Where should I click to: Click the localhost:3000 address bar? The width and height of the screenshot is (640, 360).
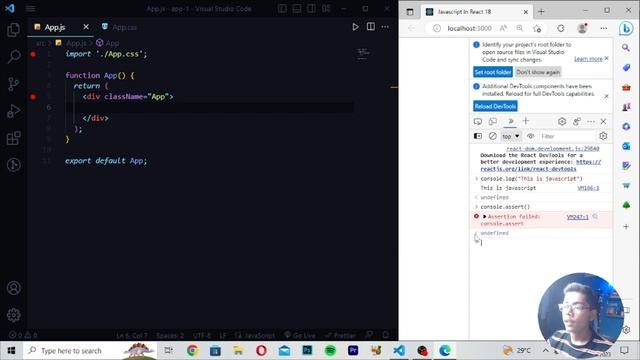(469, 28)
